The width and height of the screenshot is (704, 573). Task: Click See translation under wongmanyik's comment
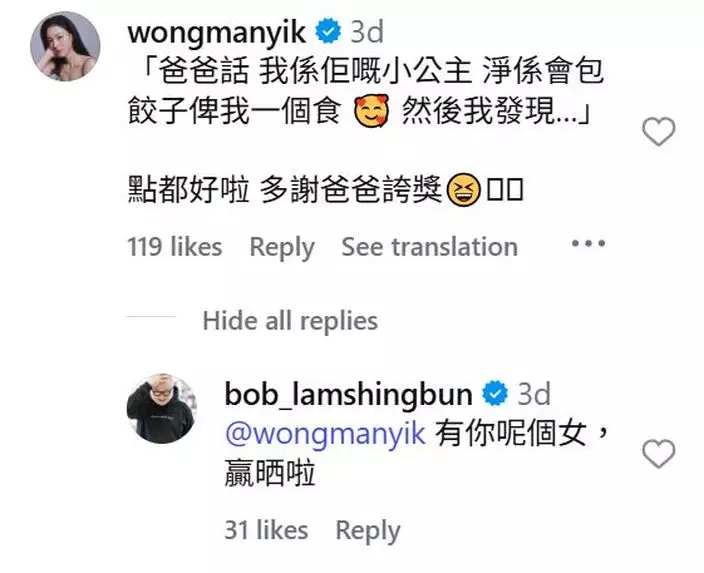click(430, 247)
